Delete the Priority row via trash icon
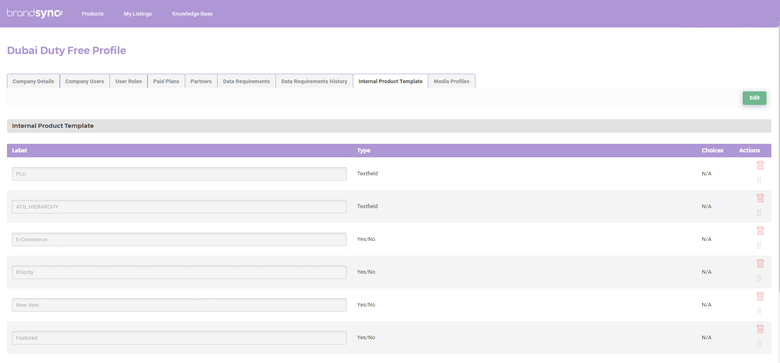The width and height of the screenshot is (780, 363). click(x=760, y=264)
